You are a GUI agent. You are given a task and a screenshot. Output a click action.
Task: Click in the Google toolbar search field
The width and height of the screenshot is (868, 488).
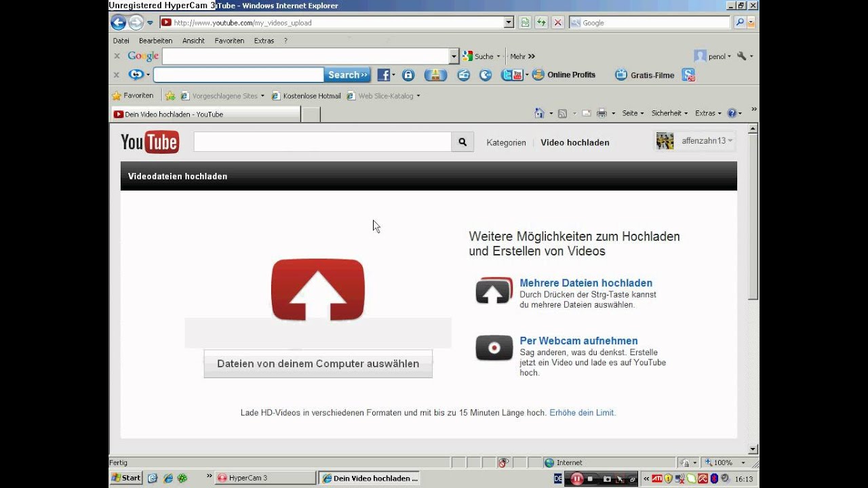305,56
